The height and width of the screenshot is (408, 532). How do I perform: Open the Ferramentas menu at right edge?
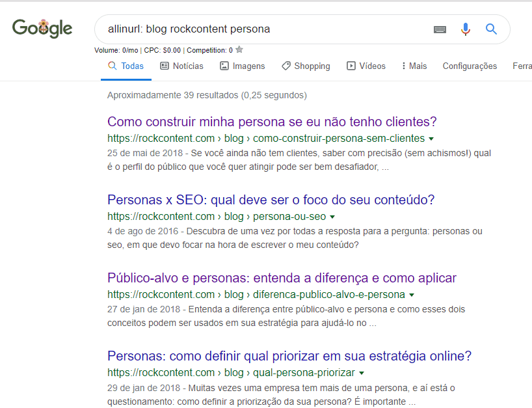point(522,66)
